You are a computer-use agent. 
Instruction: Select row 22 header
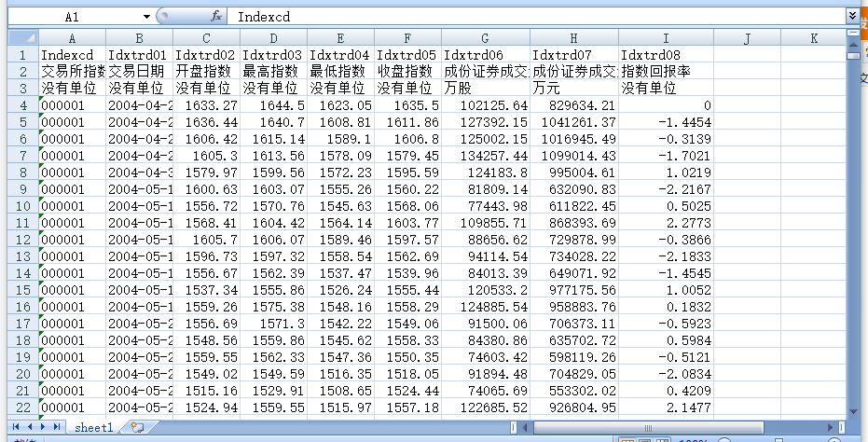23,407
